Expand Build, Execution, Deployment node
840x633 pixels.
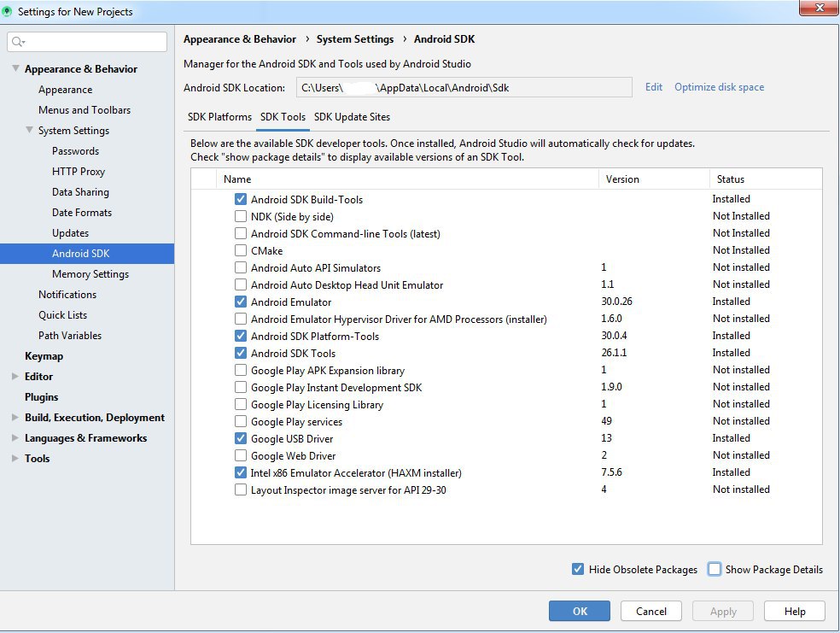pyautogui.click(x=15, y=418)
